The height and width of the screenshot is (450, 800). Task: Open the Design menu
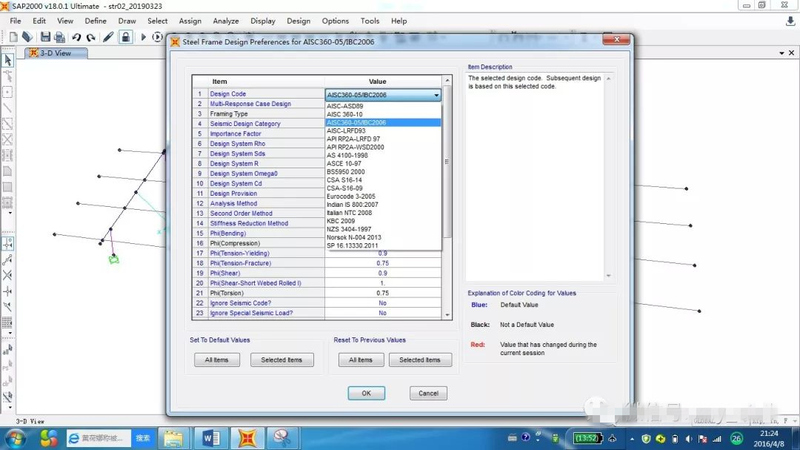coord(298,21)
